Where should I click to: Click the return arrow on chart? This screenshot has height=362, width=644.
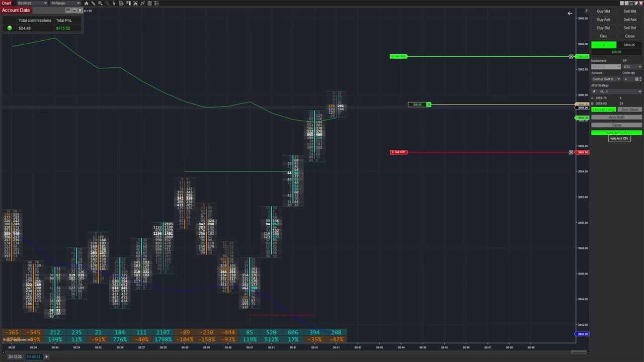tap(570, 13)
